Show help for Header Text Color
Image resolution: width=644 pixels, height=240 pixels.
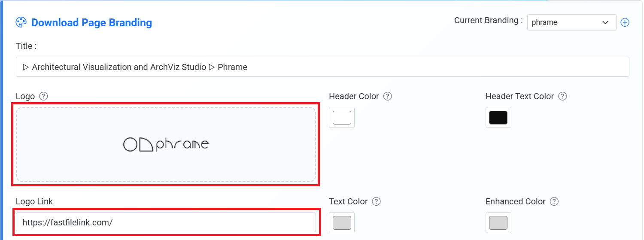click(x=562, y=96)
